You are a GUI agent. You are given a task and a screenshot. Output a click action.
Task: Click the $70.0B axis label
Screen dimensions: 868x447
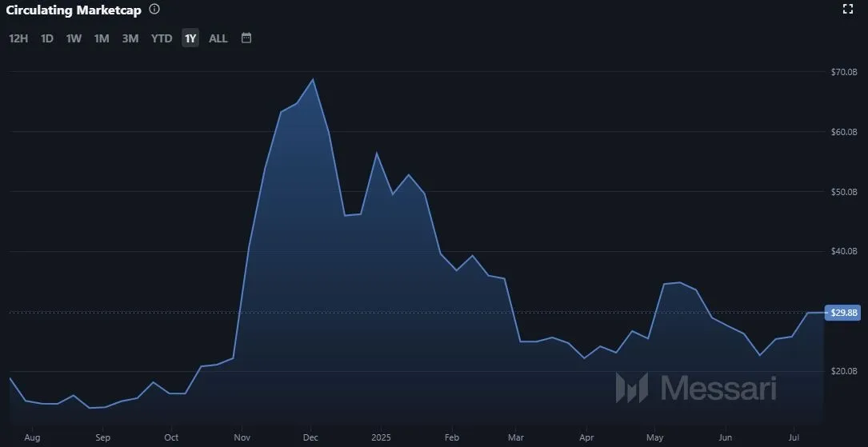click(844, 72)
